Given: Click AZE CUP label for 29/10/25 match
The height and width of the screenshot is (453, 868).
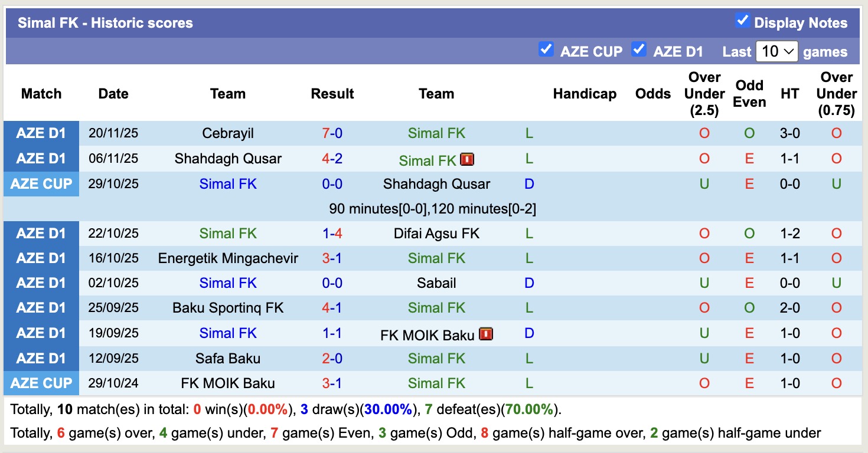Looking at the screenshot, I should click(x=41, y=184).
